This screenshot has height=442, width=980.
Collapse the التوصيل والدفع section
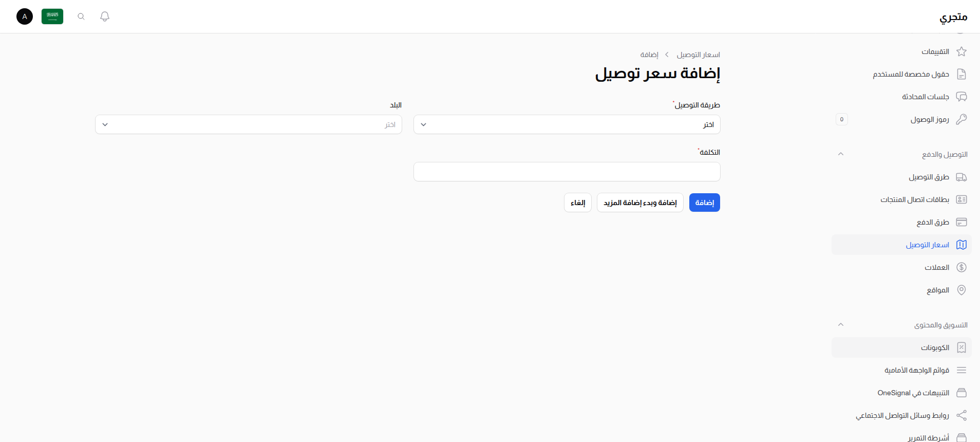click(841, 154)
